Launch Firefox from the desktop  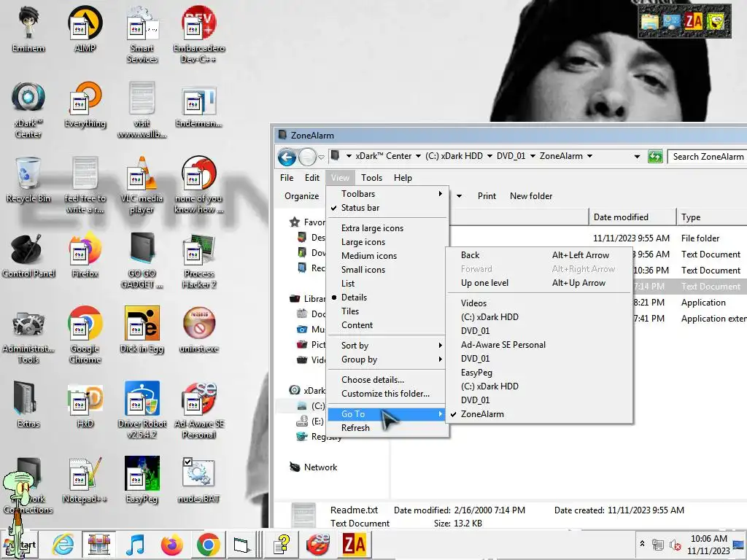coord(85,254)
